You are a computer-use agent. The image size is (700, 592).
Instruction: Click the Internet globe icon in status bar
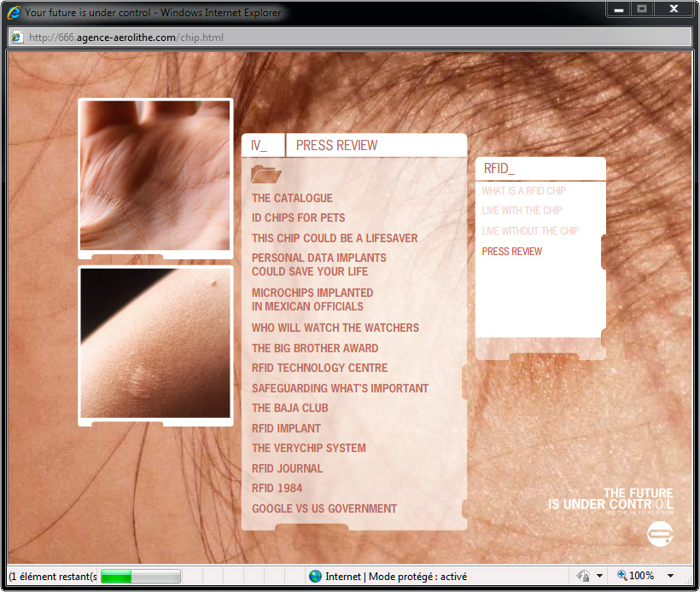316,577
